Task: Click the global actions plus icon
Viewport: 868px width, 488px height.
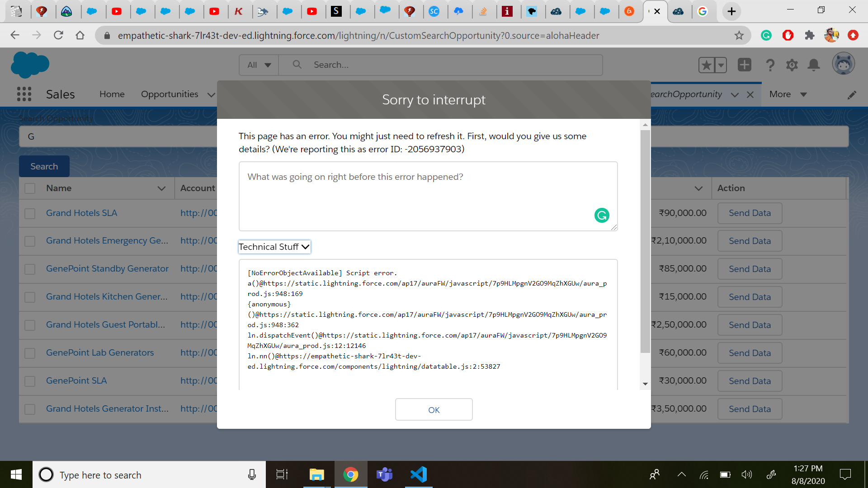Action: click(x=744, y=65)
